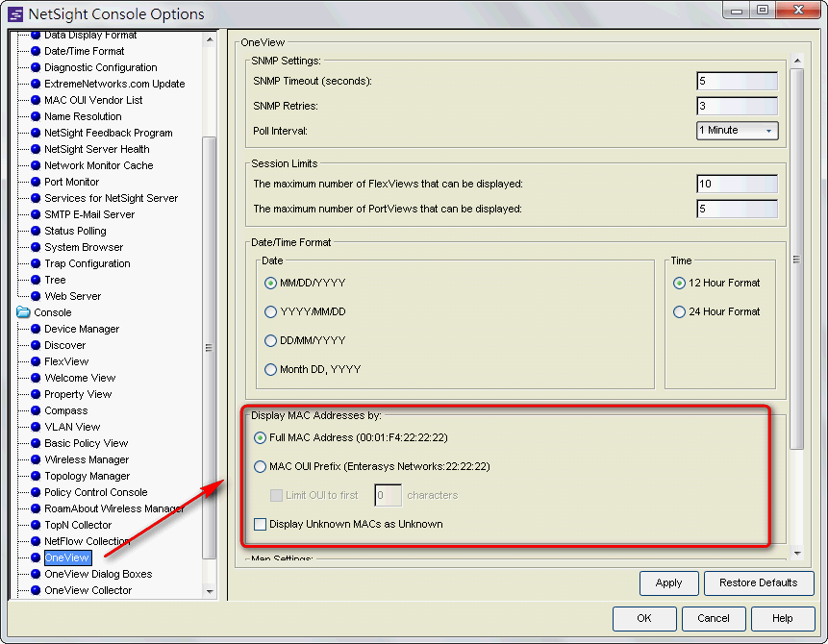
Task: Click the Console folder icon
Action: point(23,312)
